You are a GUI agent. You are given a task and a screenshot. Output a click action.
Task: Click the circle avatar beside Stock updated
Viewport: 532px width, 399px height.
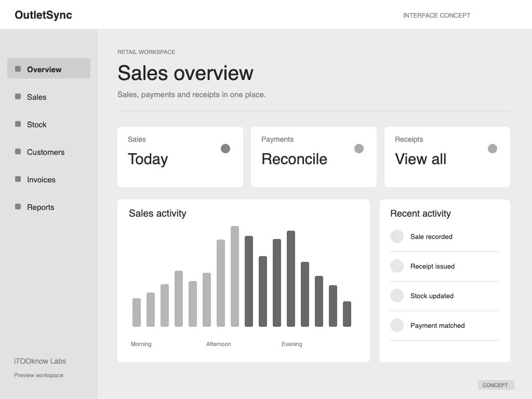click(396, 296)
